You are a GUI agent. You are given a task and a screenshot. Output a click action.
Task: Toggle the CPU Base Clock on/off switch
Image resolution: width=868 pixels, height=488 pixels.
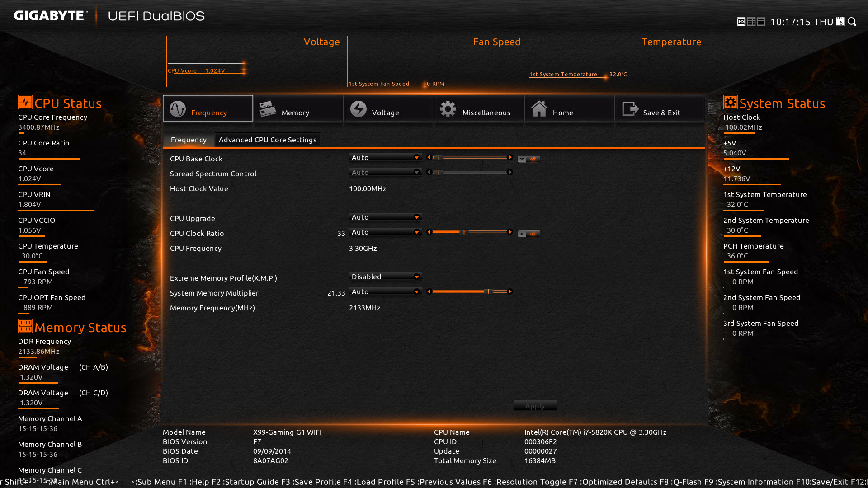[528, 159]
